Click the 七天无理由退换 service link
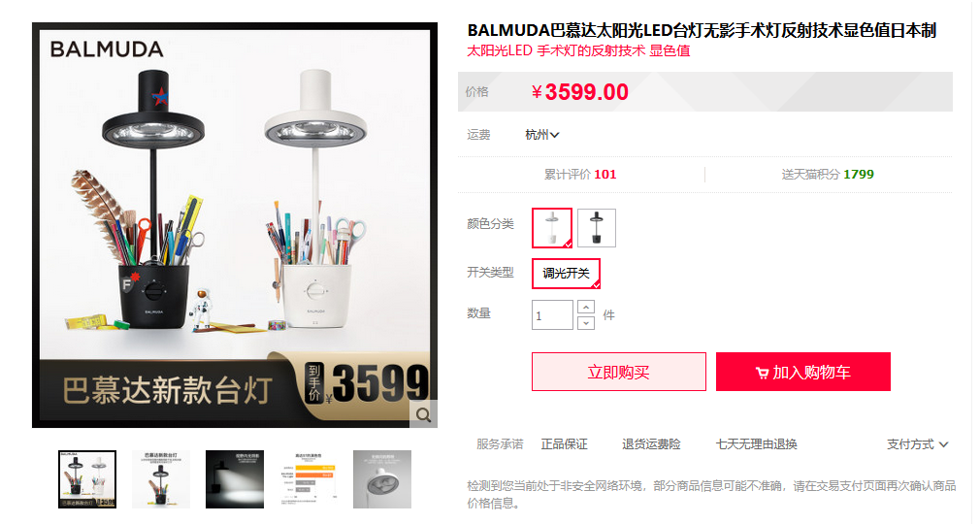The height and width of the screenshot is (524, 980). coord(756,444)
